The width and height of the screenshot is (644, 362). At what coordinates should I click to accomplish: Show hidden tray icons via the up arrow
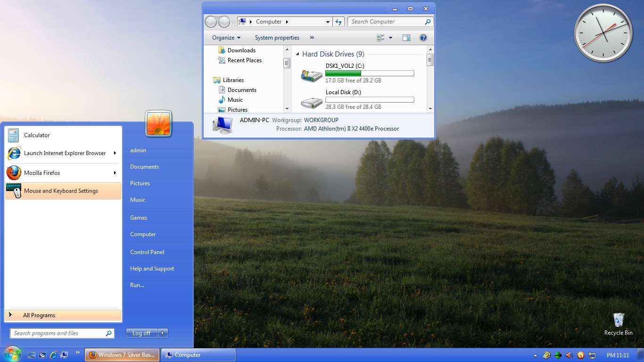pyautogui.click(x=535, y=355)
